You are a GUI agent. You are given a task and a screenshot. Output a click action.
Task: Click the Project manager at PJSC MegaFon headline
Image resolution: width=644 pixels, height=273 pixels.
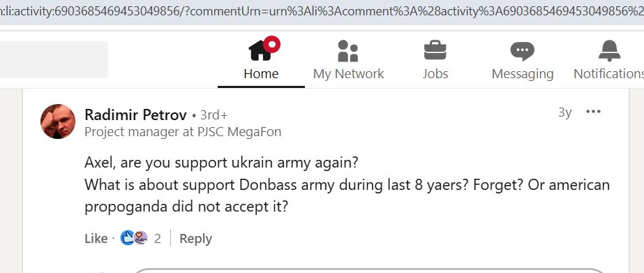(x=183, y=132)
